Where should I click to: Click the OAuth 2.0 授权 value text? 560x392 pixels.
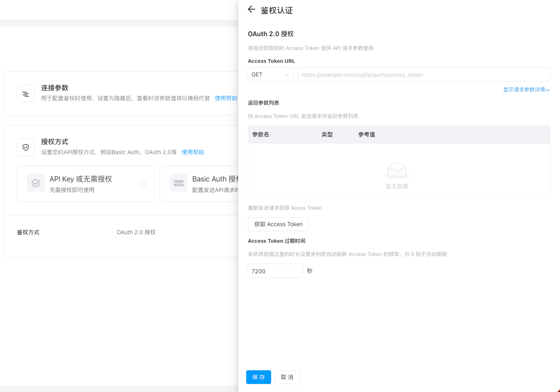click(x=136, y=232)
